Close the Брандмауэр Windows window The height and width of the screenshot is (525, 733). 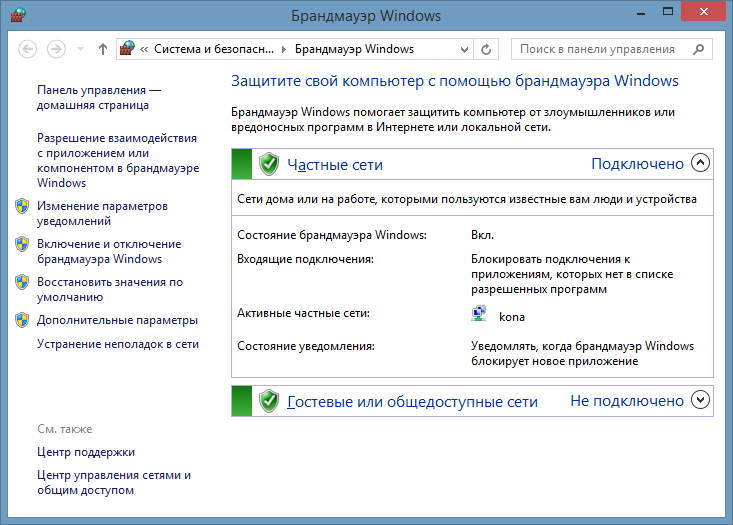coord(704,11)
